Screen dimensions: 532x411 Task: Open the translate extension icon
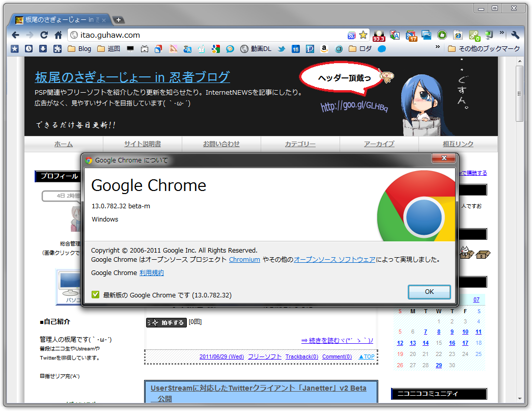pos(395,35)
